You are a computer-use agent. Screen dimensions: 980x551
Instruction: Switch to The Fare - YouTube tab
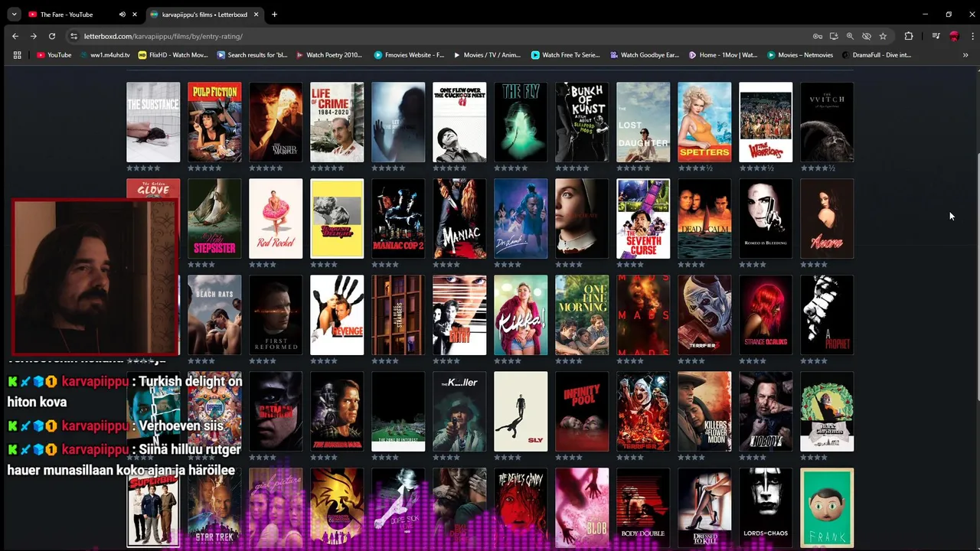(x=83, y=15)
